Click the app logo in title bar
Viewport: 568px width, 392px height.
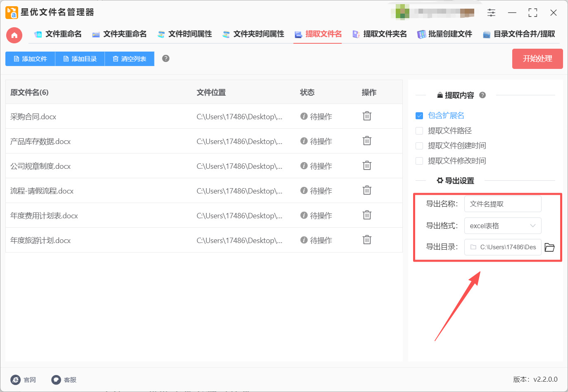tap(12, 12)
